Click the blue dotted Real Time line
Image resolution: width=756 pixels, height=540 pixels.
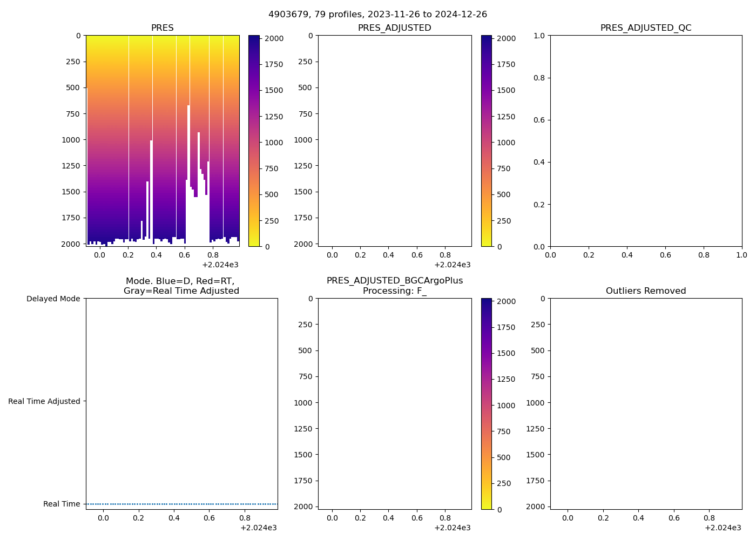pyautogui.click(x=181, y=504)
